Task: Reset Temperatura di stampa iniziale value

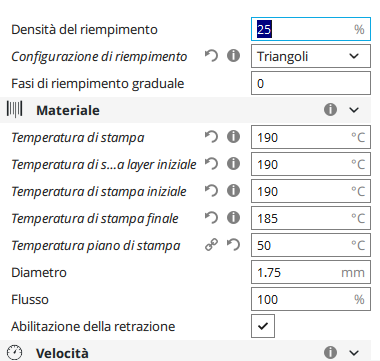Action: [x=211, y=191]
